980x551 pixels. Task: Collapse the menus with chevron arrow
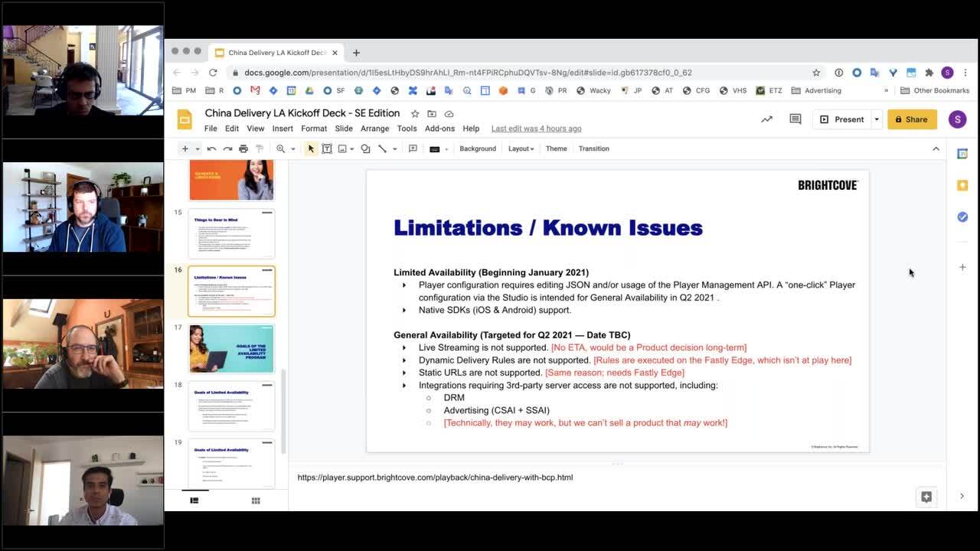point(936,148)
